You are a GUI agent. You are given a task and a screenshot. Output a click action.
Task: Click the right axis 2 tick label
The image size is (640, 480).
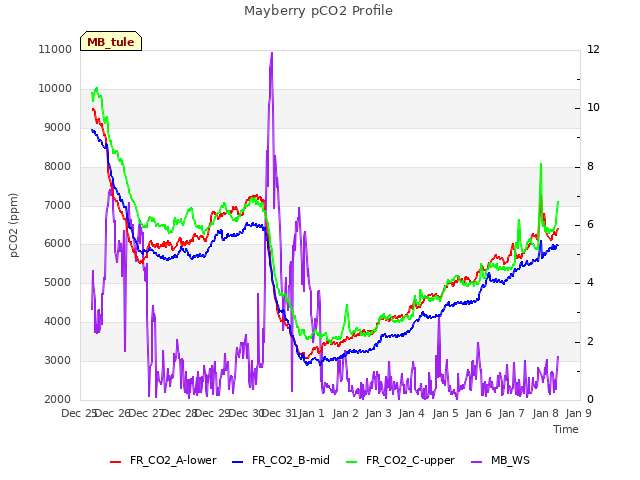point(591,341)
